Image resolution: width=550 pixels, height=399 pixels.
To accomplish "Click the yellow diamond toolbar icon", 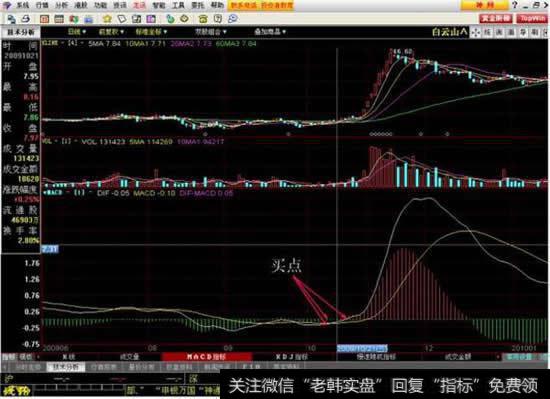I will [x=185, y=19].
